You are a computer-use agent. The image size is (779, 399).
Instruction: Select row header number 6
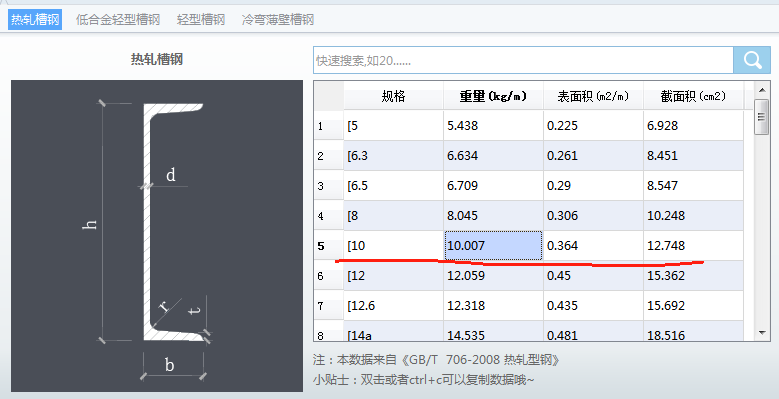click(x=328, y=276)
